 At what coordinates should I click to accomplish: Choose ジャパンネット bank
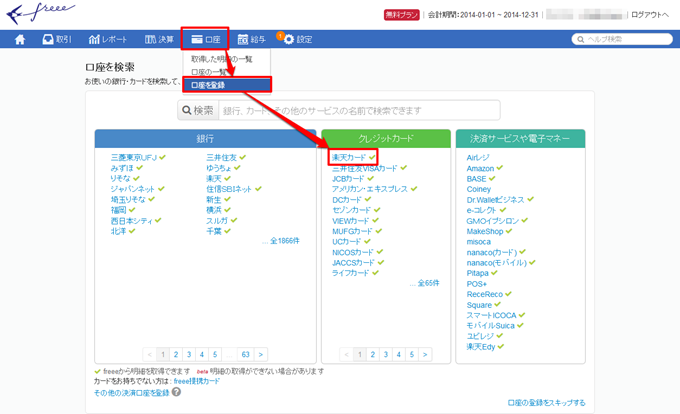pyautogui.click(x=133, y=189)
